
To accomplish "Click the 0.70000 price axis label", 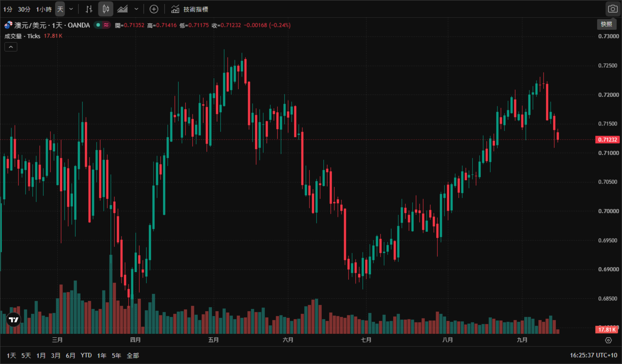I will click(608, 211).
